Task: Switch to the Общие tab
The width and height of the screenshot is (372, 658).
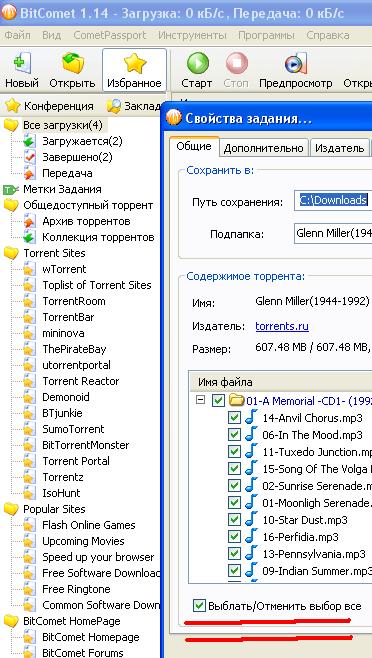Action: tap(194, 146)
